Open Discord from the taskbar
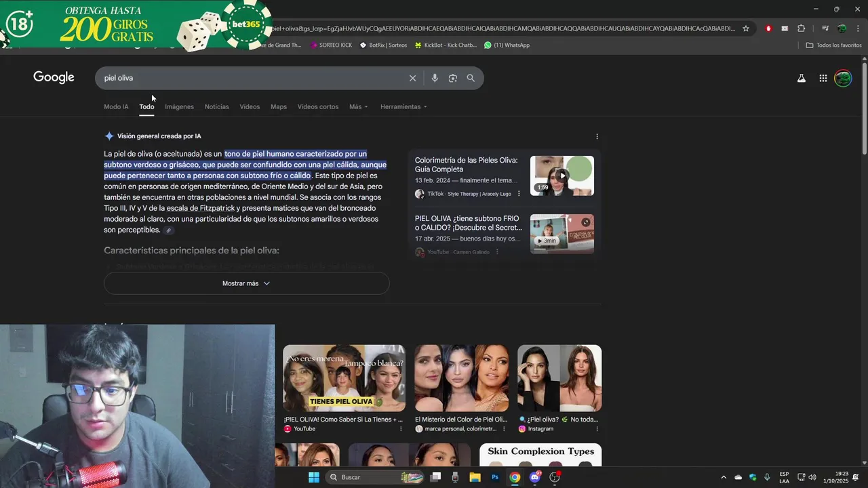 (x=535, y=477)
